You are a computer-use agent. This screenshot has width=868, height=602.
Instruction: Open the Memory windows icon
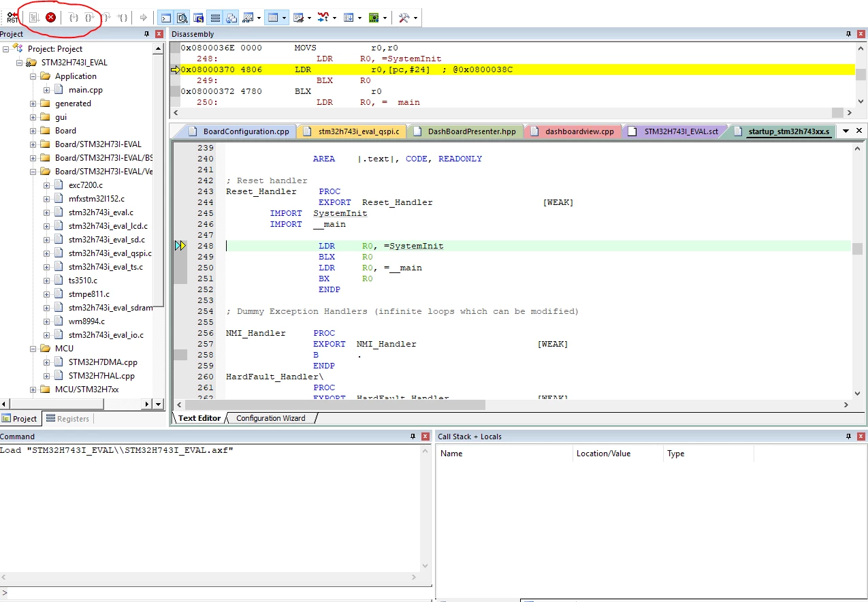click(x=273, y=18)
